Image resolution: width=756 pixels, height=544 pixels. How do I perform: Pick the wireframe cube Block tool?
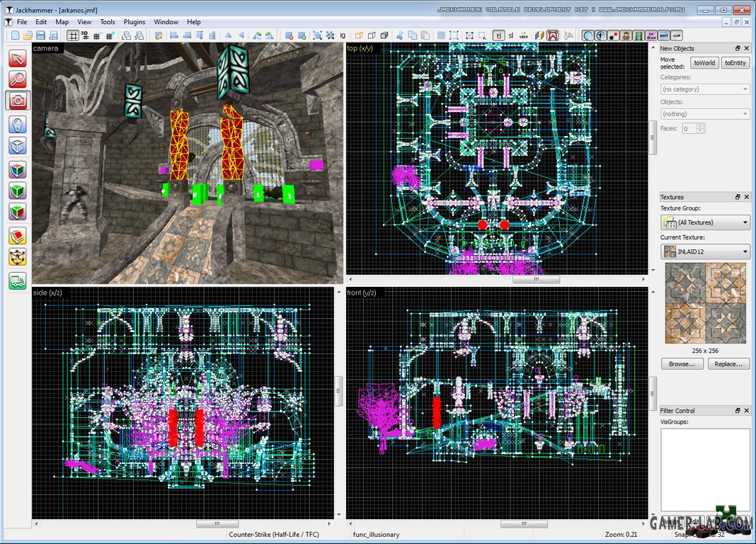(18, 146)
